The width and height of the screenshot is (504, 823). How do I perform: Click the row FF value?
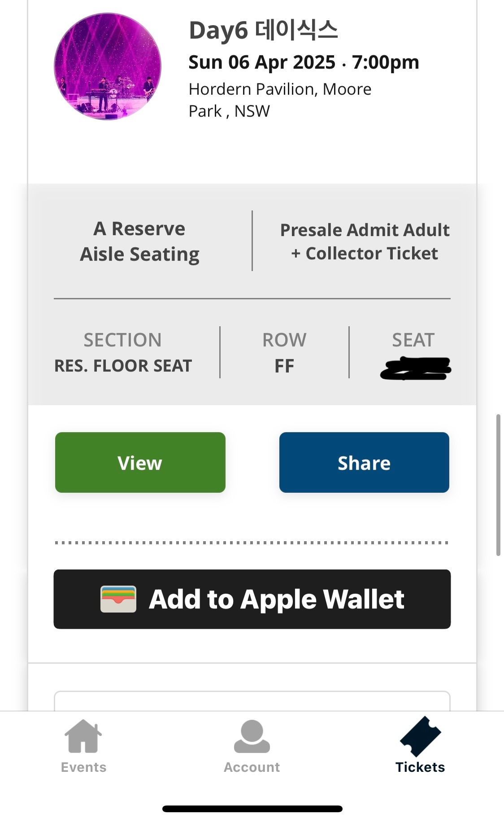click(284, 366)
